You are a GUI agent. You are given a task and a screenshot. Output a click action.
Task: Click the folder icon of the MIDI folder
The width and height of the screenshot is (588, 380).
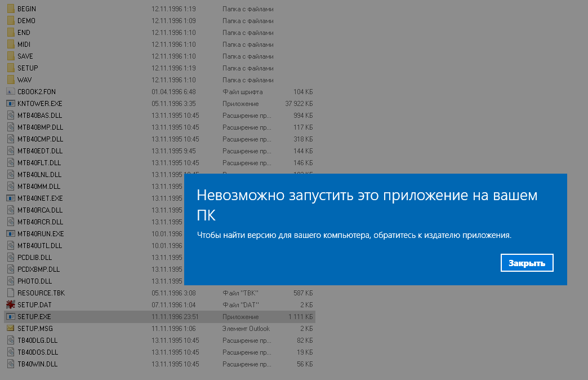10,44
